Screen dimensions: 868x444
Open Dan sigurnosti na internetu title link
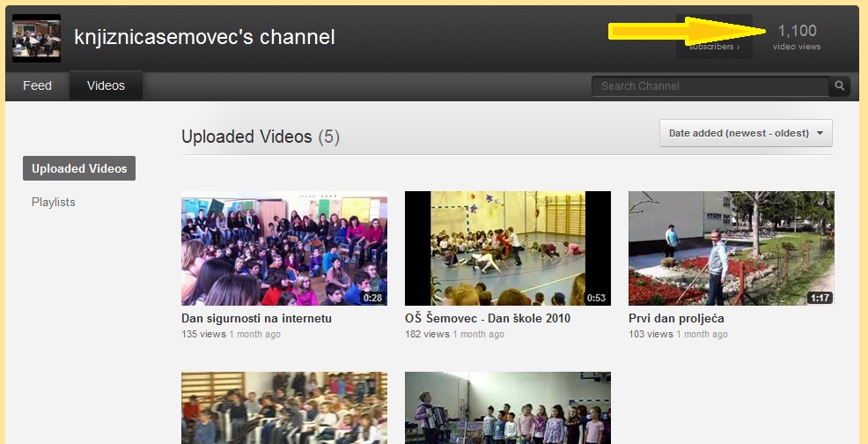point(256,319)
